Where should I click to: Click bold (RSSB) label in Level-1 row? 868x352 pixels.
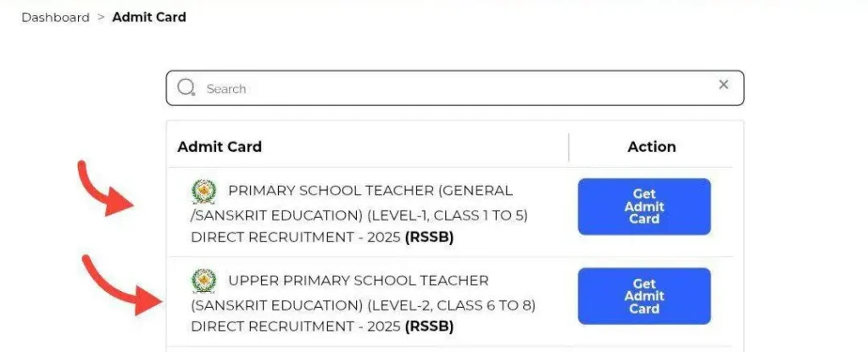(429, 237)
